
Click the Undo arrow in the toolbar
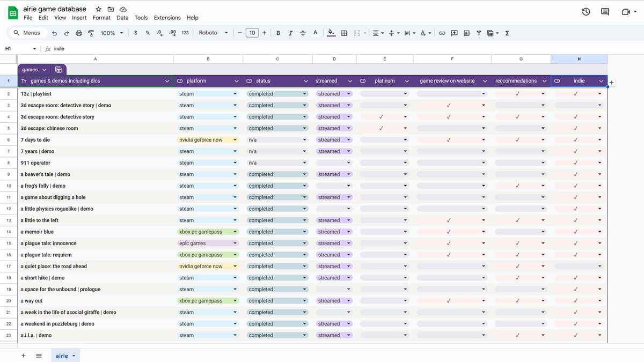(55, 33)
